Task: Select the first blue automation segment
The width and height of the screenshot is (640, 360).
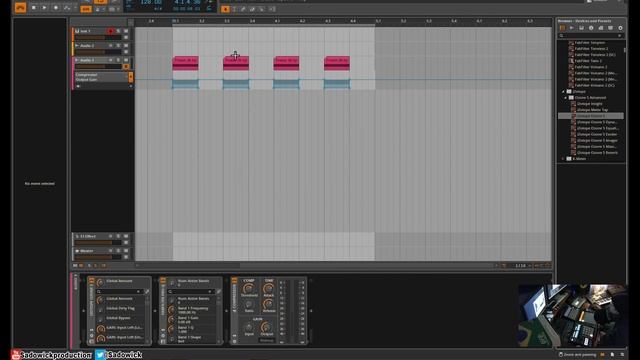Action: (x=185, y=84)
